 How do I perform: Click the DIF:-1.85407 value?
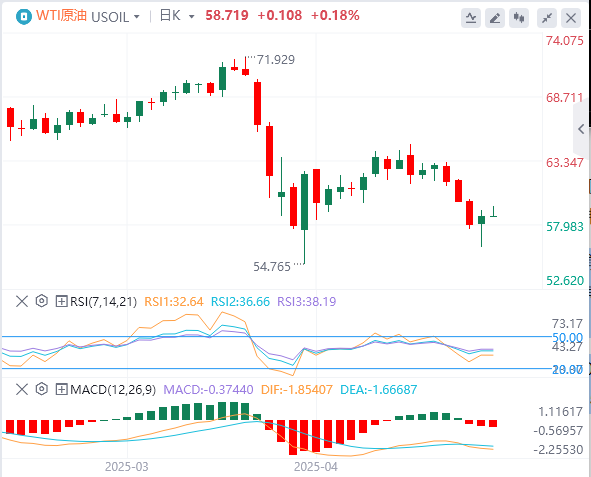tap(297, 390)
